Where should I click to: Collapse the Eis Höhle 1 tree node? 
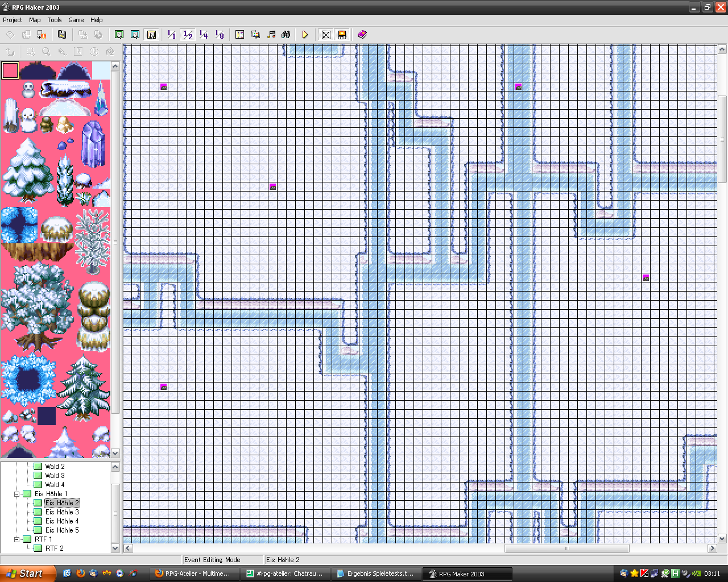[17, 494]
